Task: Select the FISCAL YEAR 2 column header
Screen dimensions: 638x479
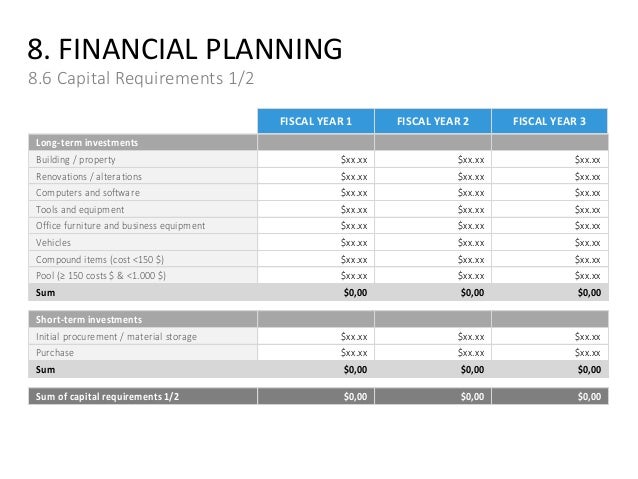Action: 433,121
